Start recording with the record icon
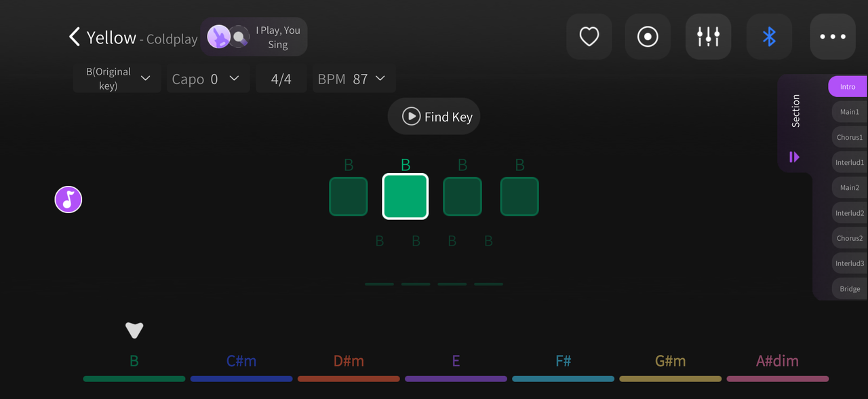This screenshot has height=399, width=868. click(648, 37)
